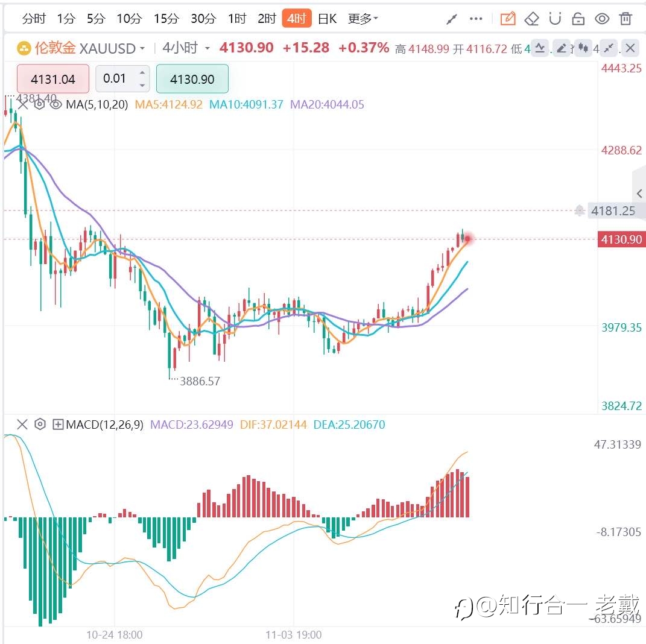
Task: Click the candlestick chart type icon
Action: (583, 48)
